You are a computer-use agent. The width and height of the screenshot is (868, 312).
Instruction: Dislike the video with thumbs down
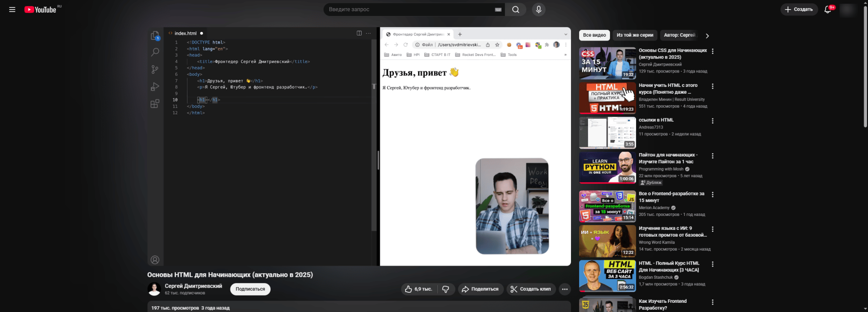pyautogui.click(x=446, y=289)
